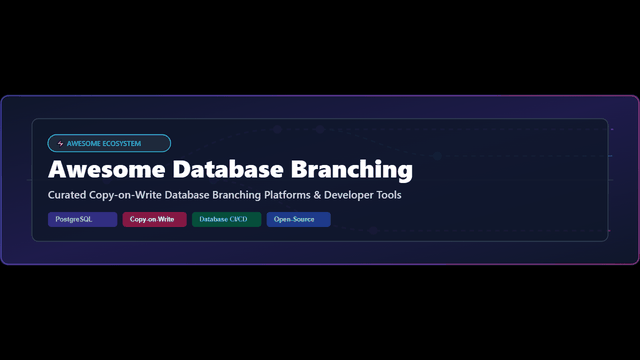The width and height of the screenshot is (640, 360).
Task: Click the "Awesome Database Branching" heading
Action: (230, 169)
